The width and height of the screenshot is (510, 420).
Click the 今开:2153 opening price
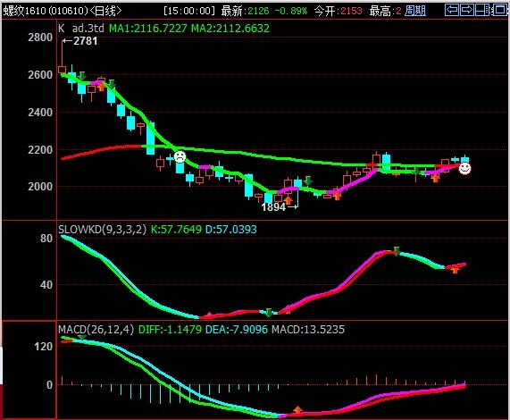tap(338, 11)
